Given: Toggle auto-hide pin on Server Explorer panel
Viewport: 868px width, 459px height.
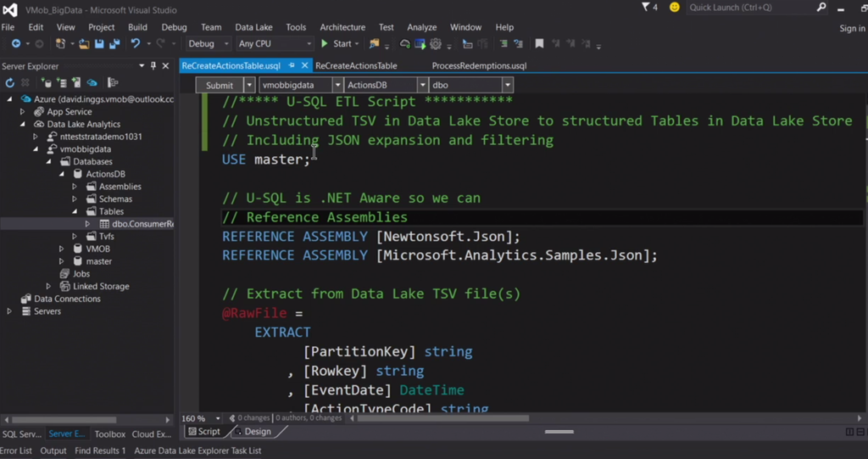Looking at the screenshot, I should tap(153, 66).
